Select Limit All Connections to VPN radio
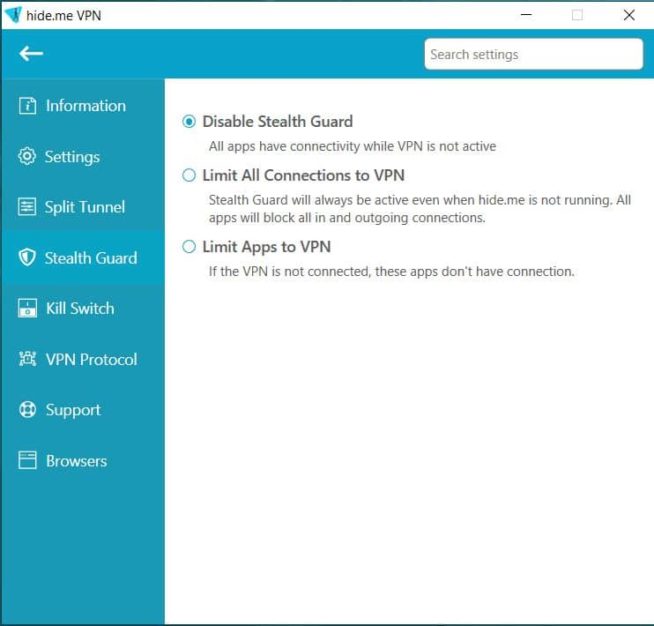 189,175
